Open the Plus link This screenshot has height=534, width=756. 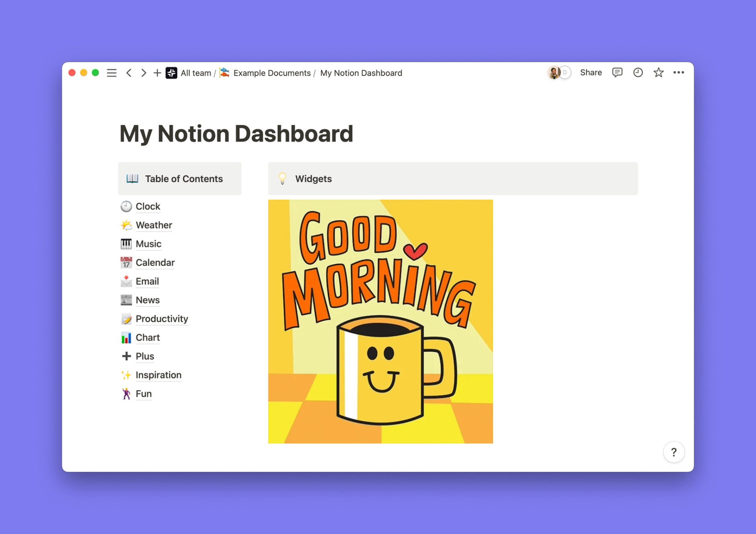pyautogui.click(x=145, y=356)
